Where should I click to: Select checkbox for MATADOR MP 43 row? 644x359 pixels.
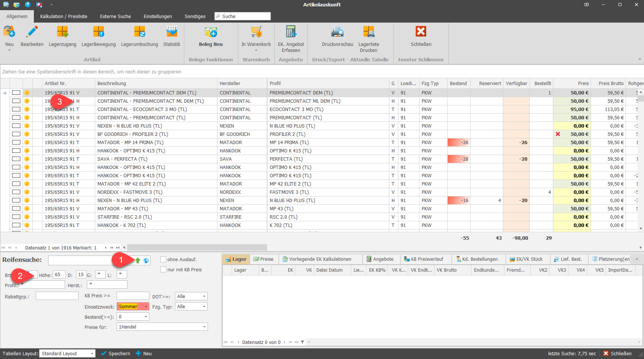click(16, 208)
